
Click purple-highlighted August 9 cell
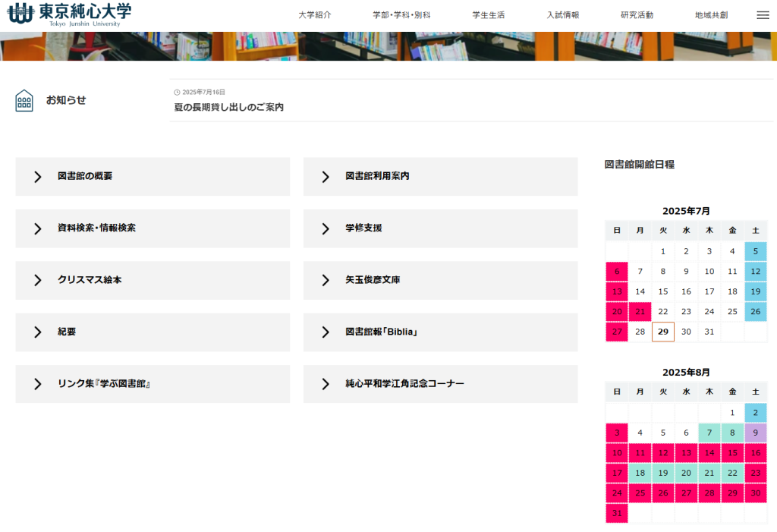click(755, 433)
